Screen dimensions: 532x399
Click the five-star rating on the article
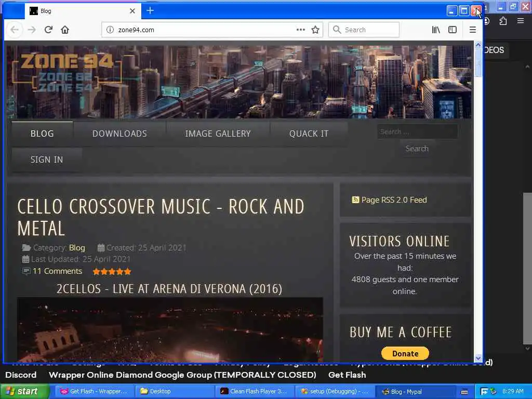click(112, 271)
